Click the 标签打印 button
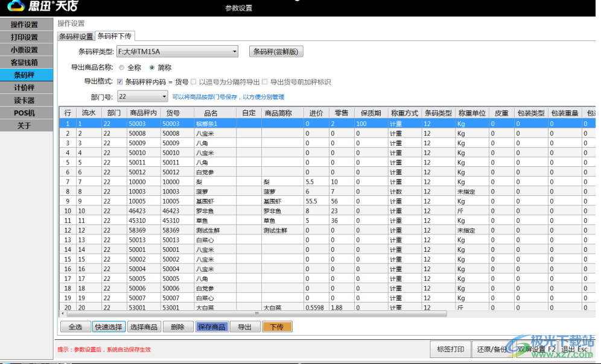 (x=450, y=349)
